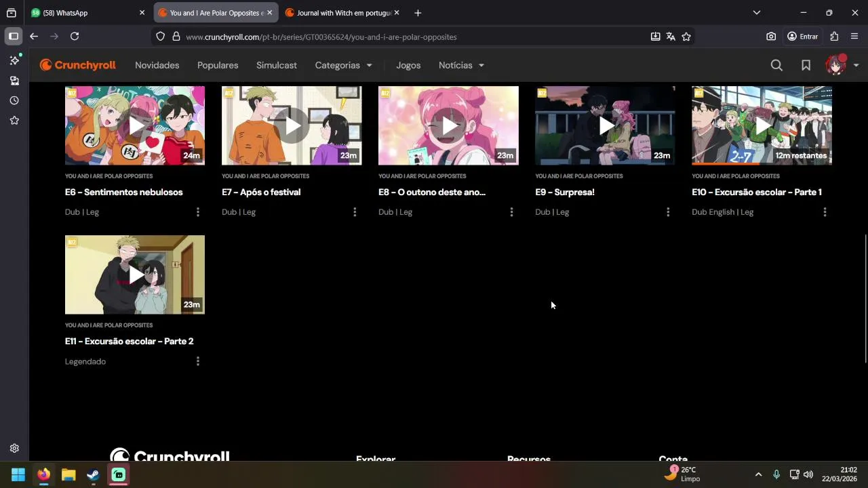
Task: Open the Populares menu item
Action: pyautogui.click(x=218, y=65)
